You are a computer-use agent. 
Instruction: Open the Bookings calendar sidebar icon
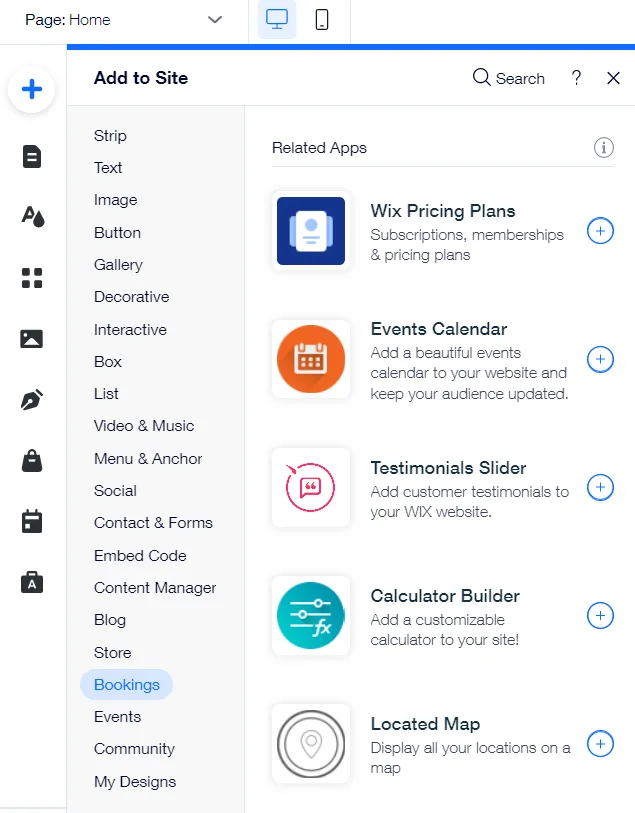[32, 521]
